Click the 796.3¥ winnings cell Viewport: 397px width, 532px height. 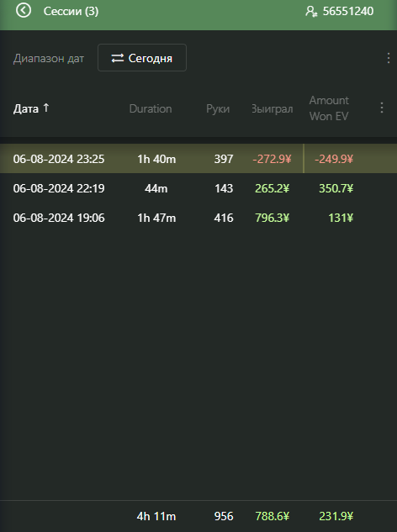pos(272,218)
